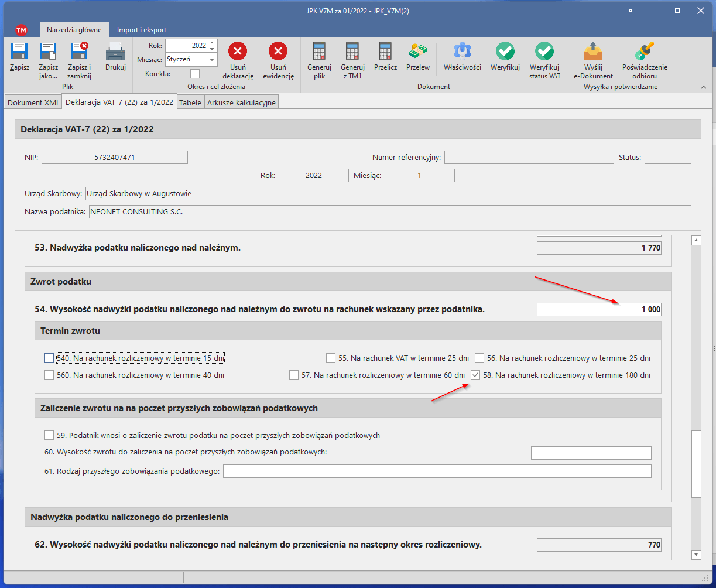This screenshot has height=588, width=716.
Task: Open Przelew money transfer icon
Action: coord(418,52)
